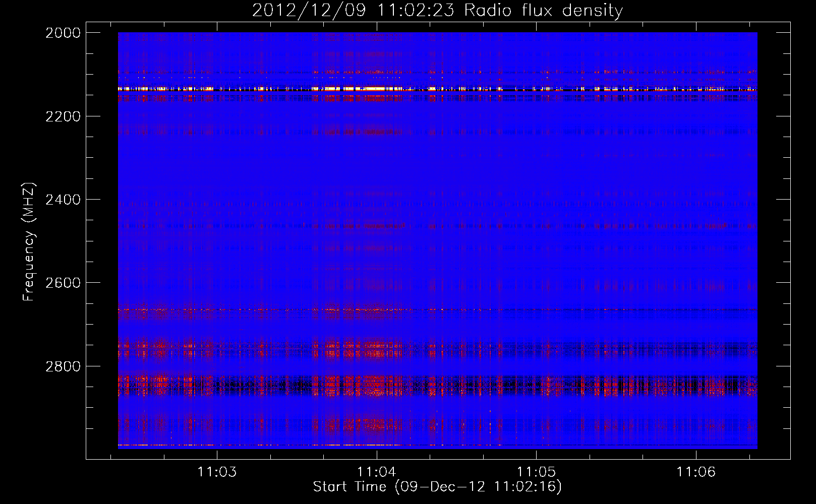Click the 11:05 time axis label

[x=536, y=472]
